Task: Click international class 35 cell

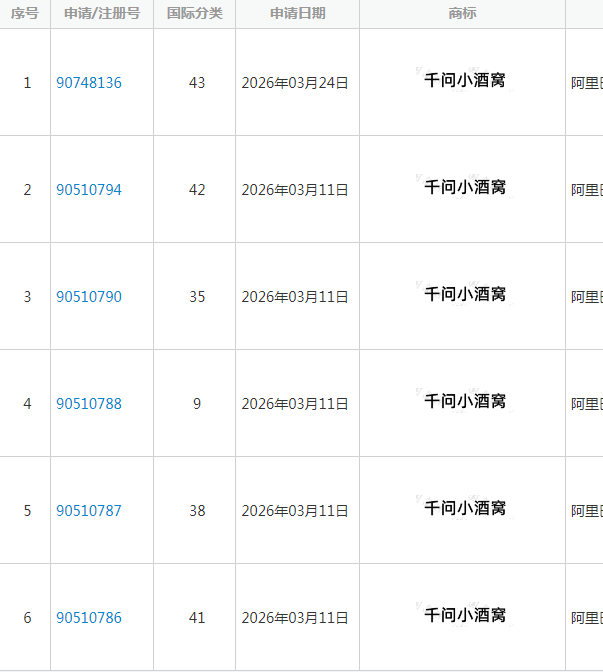Action: [x=197, y=297]
